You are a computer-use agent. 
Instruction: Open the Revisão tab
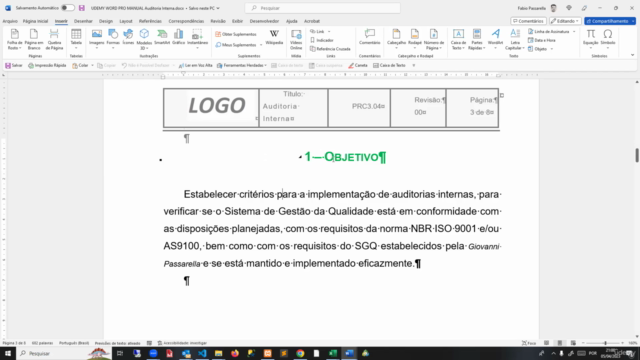[218, 21]
